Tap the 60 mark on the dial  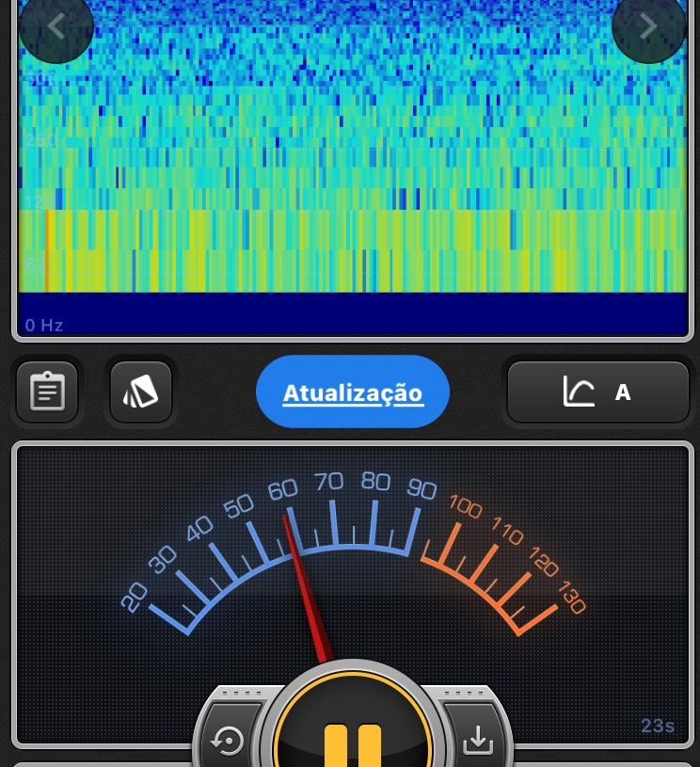coord(282,490)
